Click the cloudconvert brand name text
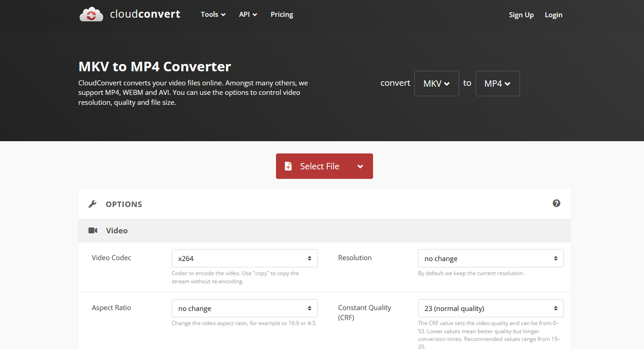 click(x=145, y=14)
